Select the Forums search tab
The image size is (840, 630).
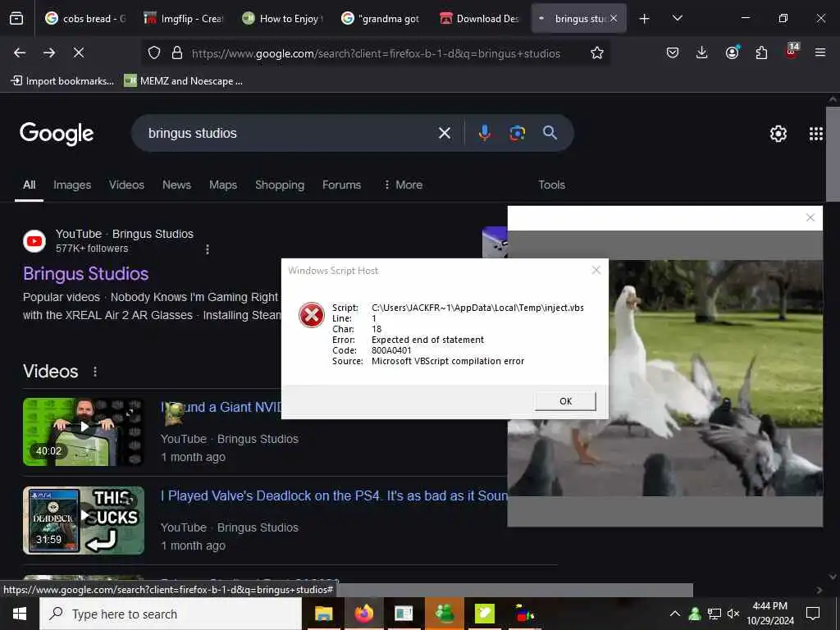(341, 185)
